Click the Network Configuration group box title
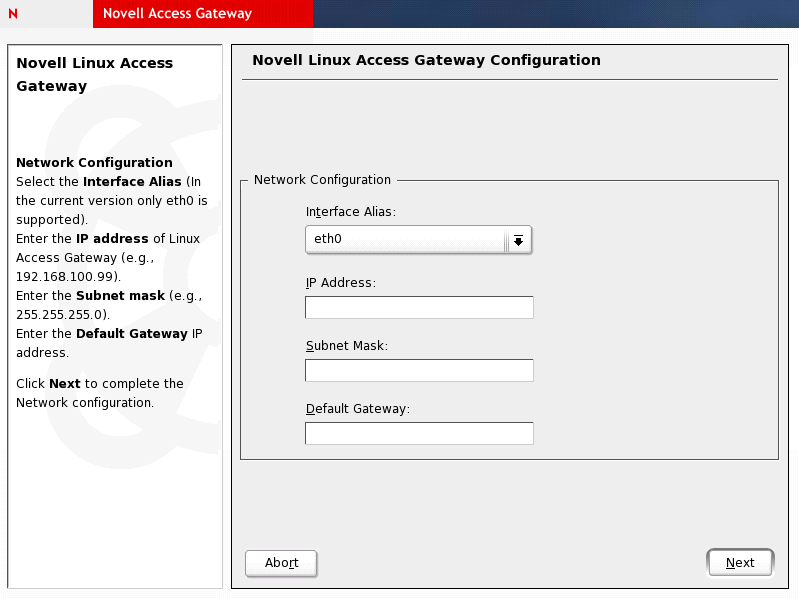This screenshot has width=799, height=599. pos(322,180)
